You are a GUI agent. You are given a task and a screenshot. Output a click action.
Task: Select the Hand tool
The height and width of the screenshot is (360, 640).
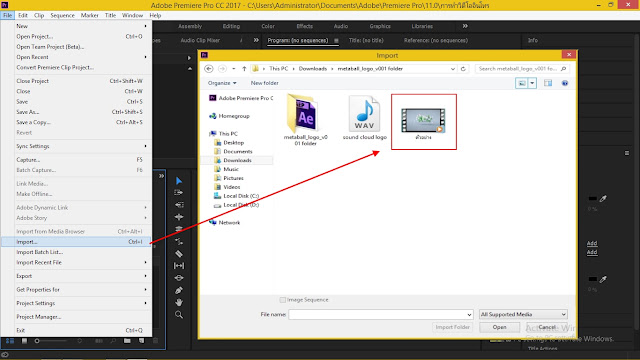pos(179,302)
